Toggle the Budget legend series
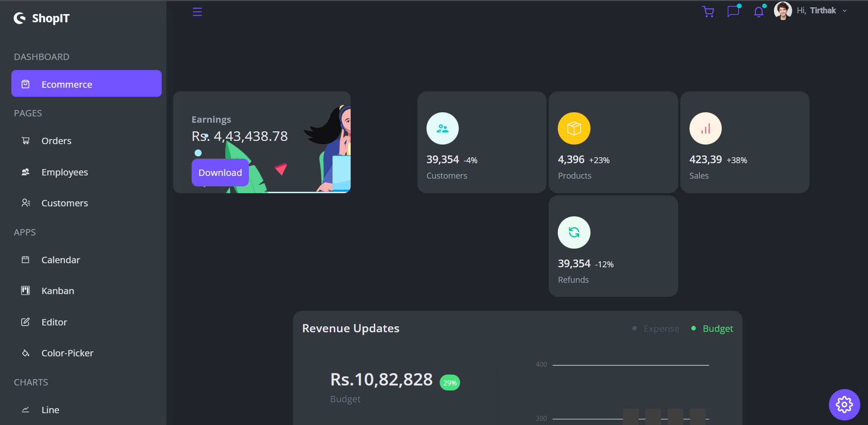The image size is (868, 425). coord(712,329)
